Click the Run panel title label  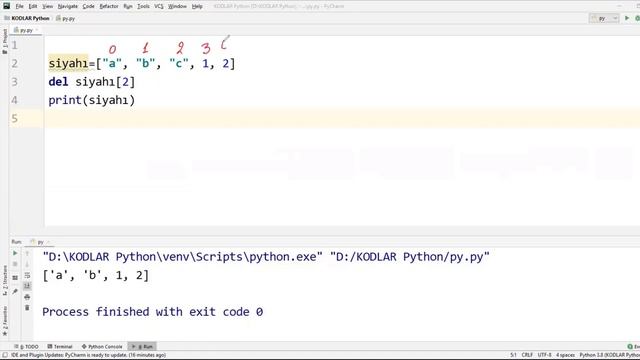[16, 242]
